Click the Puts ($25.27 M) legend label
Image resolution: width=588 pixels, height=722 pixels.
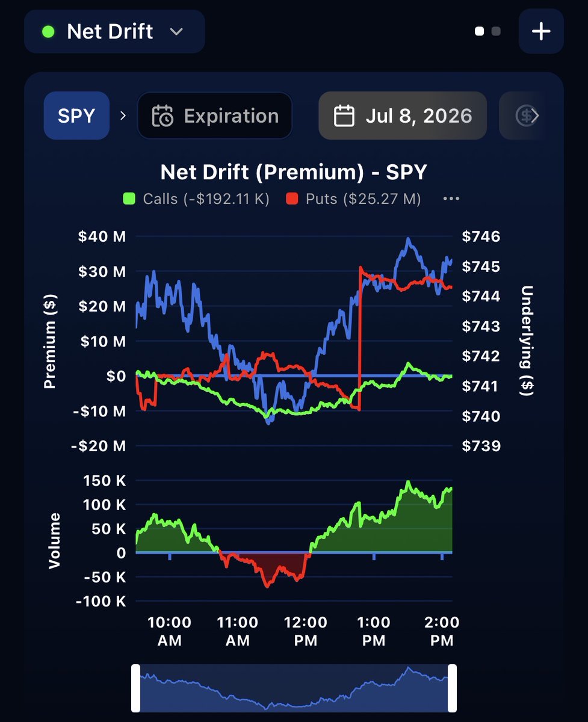(x=364, y=199)
